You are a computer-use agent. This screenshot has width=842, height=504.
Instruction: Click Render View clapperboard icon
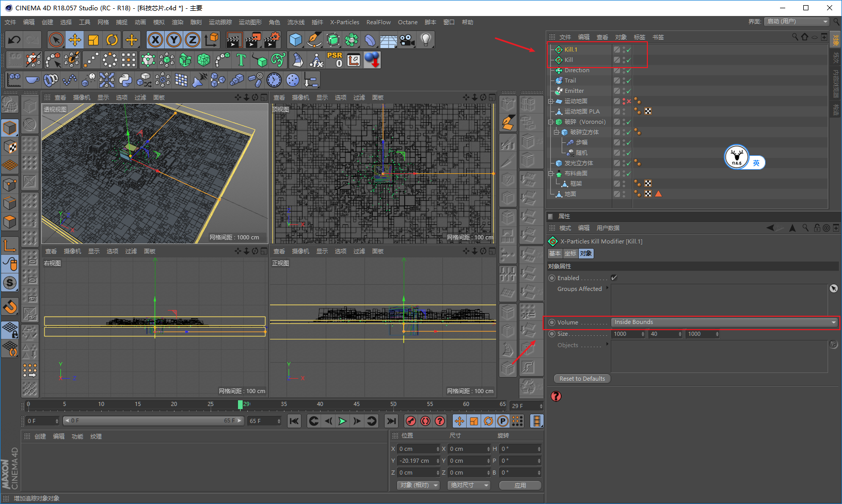pyautogui.click(x=234, y=40)
